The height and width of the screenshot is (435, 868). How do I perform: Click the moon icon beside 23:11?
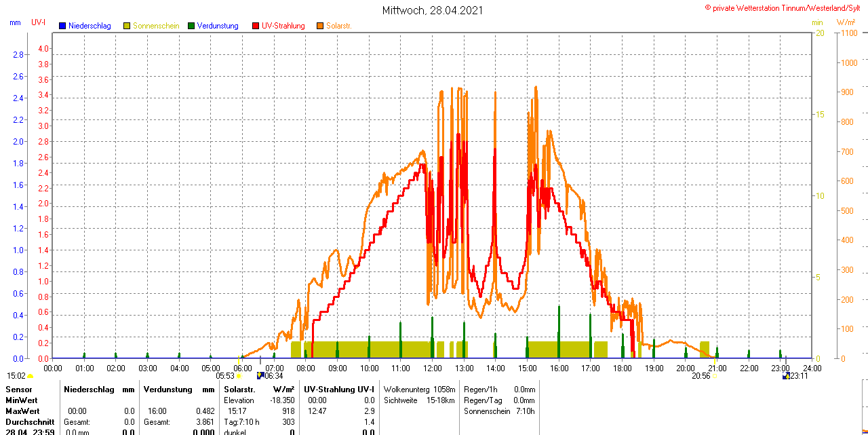(785, 376)
